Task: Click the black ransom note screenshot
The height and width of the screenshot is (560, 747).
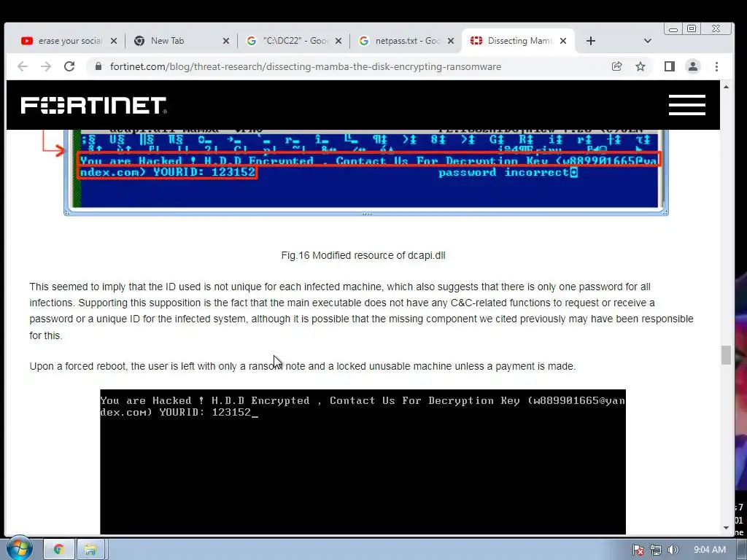Action: point(363,462)
